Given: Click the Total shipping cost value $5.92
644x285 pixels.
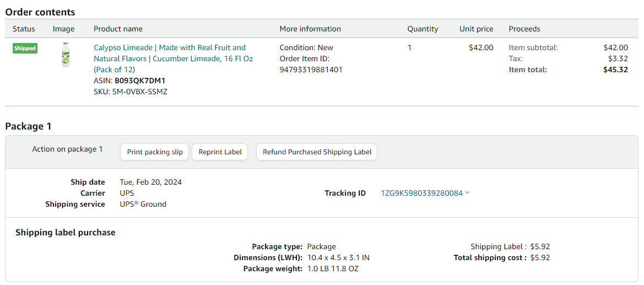Looking at the screenshot, I should [540, 258].
